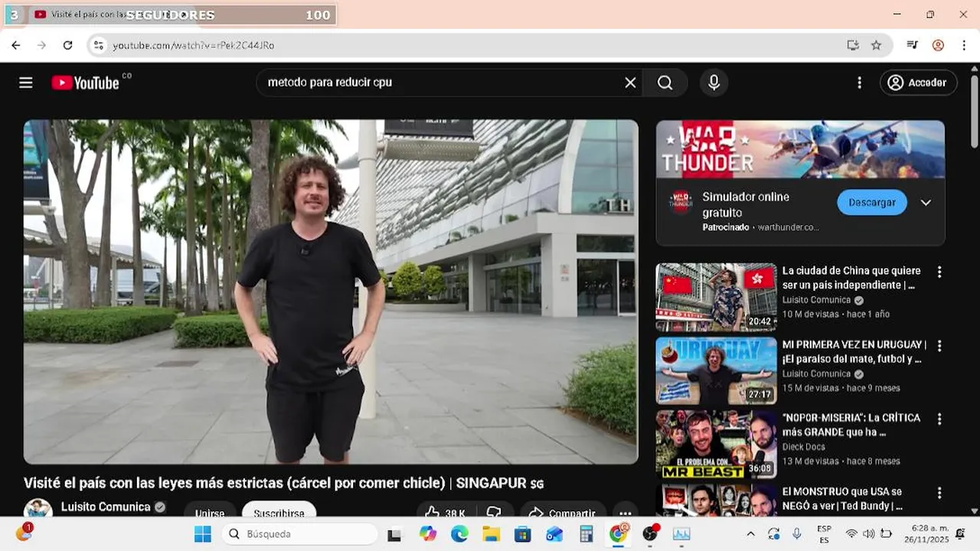The width and height of the screenshot is (980, 551).
Task: Open title MI PRIMERA VEZ EN URUGUAY
Action: point(854,351)
